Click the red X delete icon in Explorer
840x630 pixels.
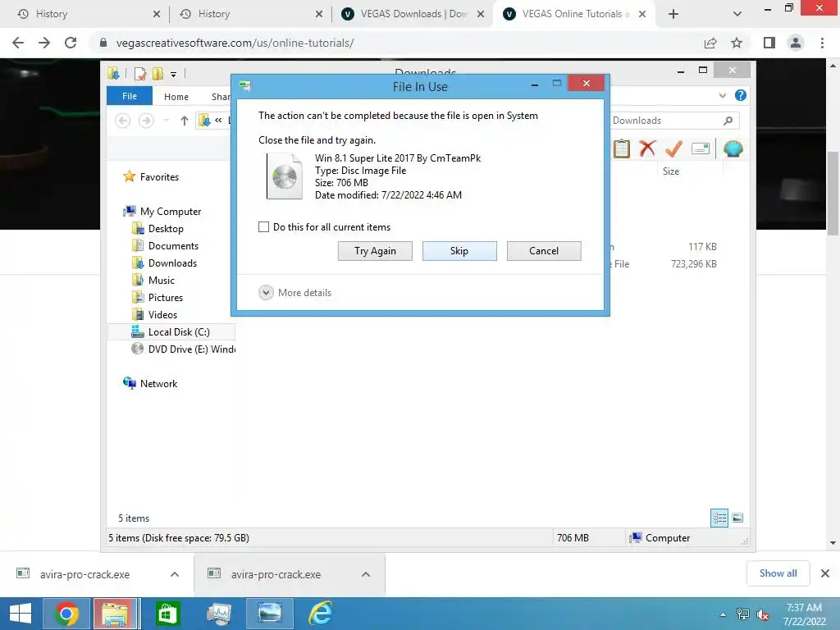pos(647,148)
